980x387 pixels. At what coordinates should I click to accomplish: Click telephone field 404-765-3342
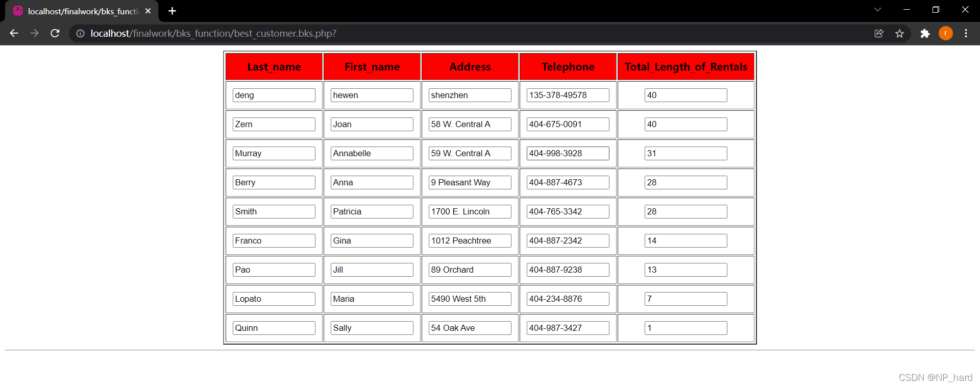[x=568, y=211]
